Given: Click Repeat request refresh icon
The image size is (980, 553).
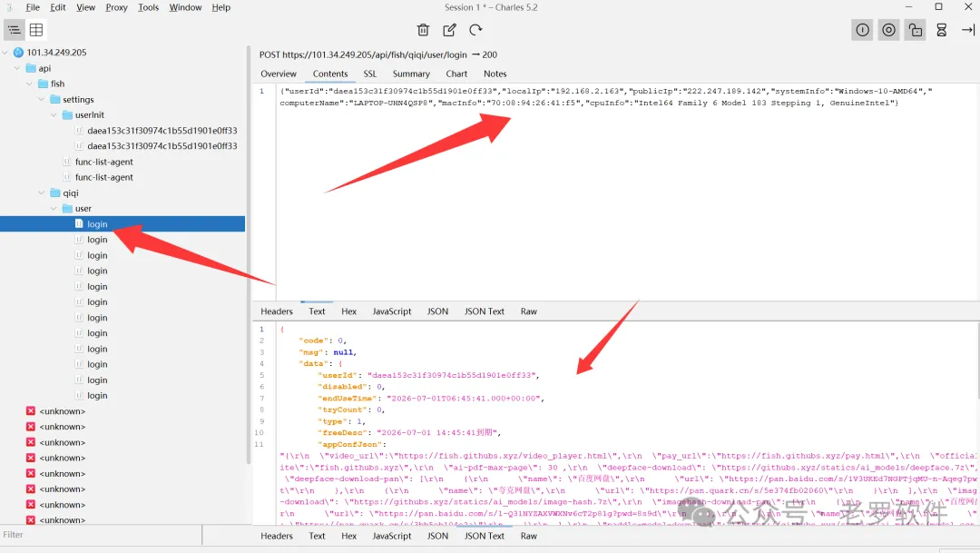Looking at the screenshot, I should [x=475, y=30].
